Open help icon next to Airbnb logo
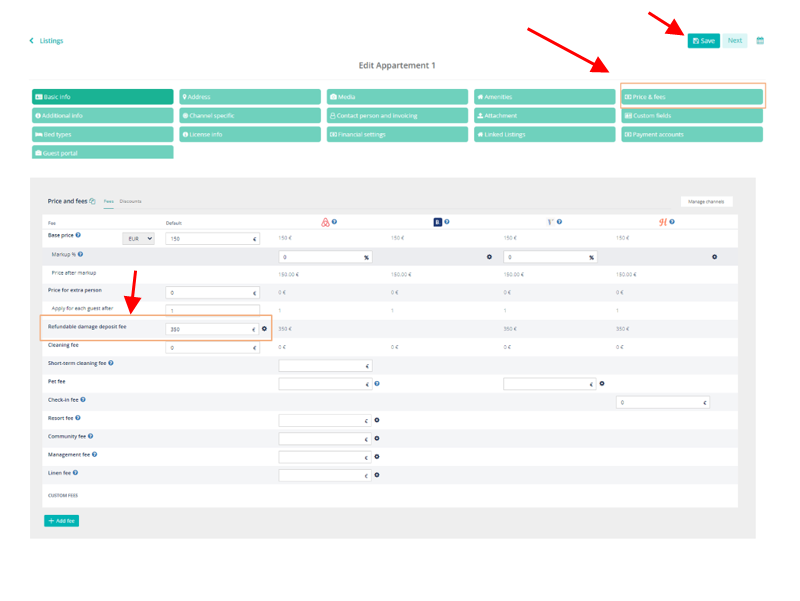Viewport: 800px width, 601px height. pyautogui.click(x=334, y=222)
